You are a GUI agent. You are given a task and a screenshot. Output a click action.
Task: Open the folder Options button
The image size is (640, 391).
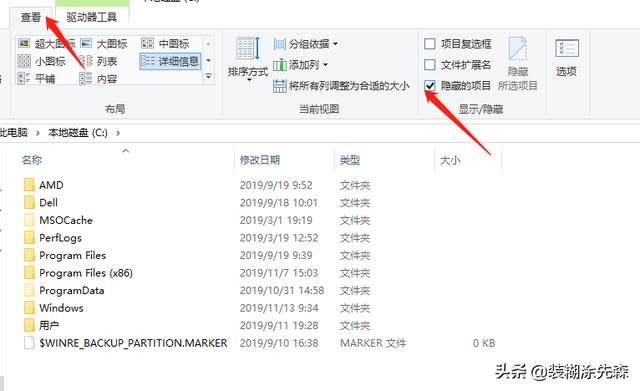point(567,58)
